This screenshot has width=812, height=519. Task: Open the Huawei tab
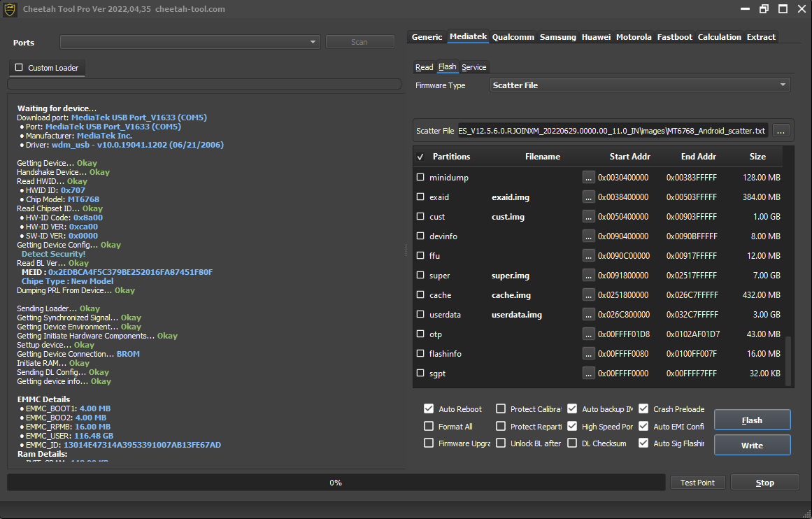pyautogui.click(x=596, y=37)
